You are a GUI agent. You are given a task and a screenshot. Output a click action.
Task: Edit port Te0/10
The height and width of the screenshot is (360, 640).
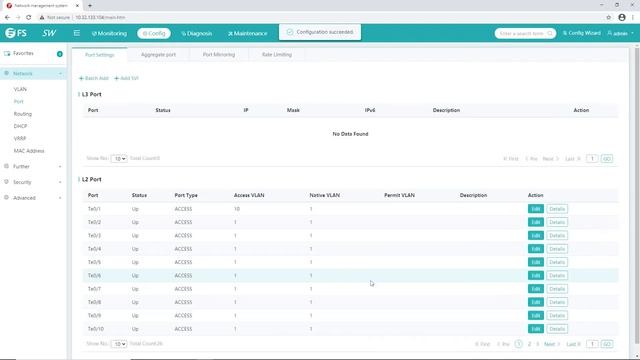click(536, 329)
